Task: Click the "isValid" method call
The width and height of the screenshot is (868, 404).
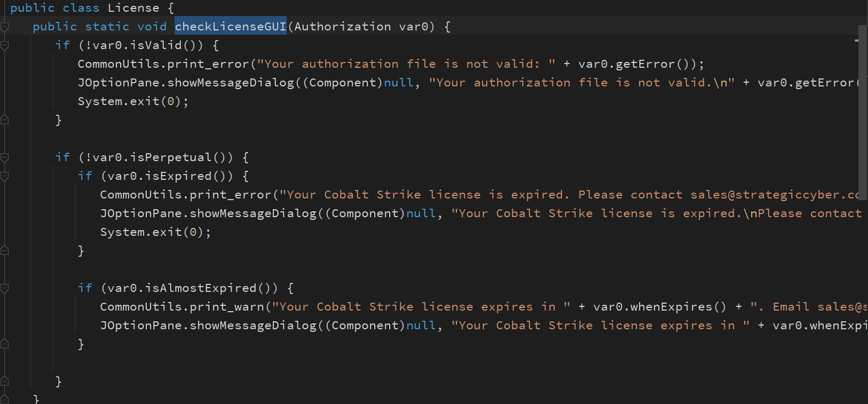Action: (156, 45)
